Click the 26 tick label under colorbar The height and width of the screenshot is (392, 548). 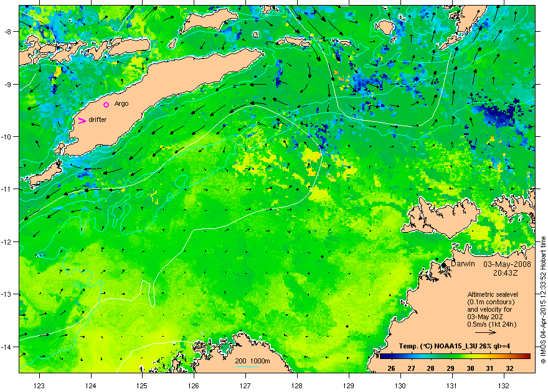pos(391,368)
